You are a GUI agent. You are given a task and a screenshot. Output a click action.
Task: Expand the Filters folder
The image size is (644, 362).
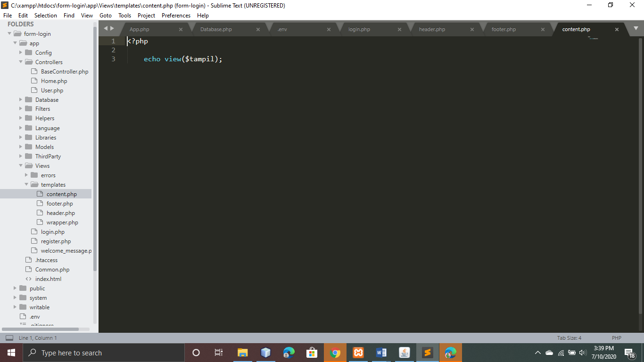pyautogui.click(x=21, y=108)
